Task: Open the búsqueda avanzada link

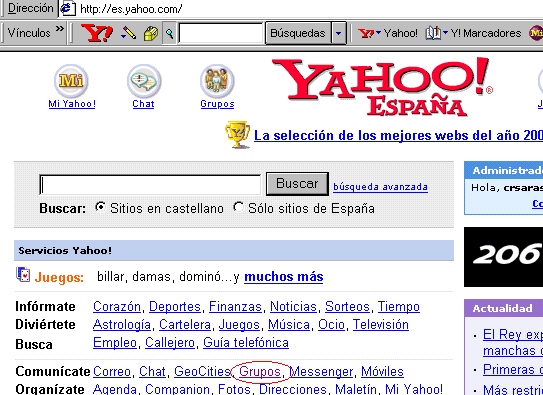Action: pyautogui.click(x=380, y=187)
